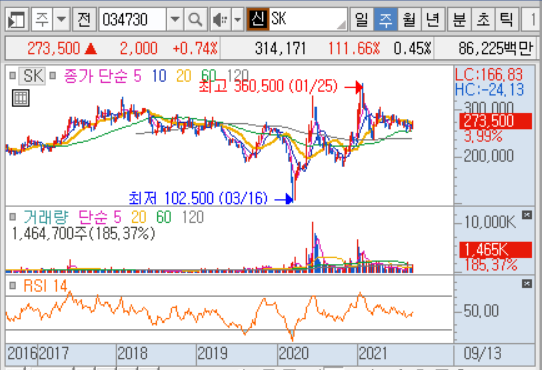The width and height of the screenshot is (542, 370).
Task: Close the RSI panel with its X
Action: coord(526,284)
